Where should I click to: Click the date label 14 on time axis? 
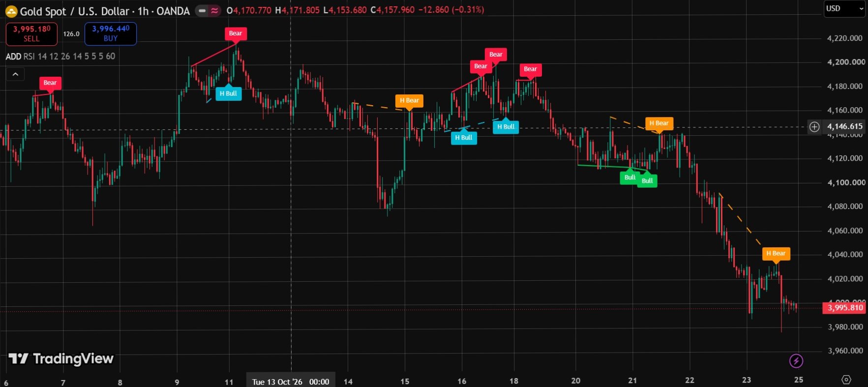tap(348, 382)
